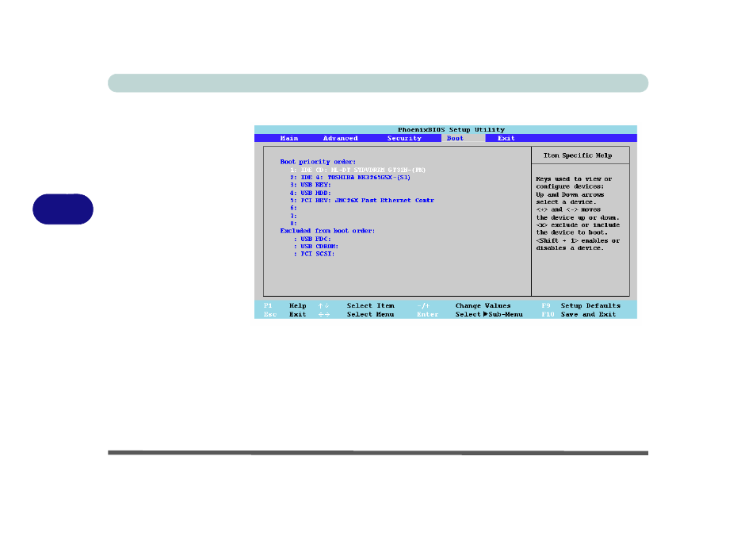
Task: Click the Enter Select Sub-Menu hint
Action: click(x=470, y=315)
